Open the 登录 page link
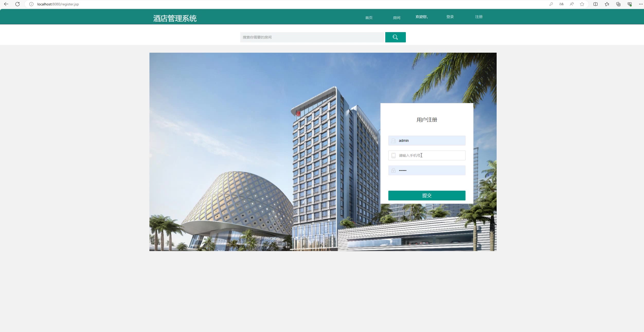The width and height of the screenshot is (644, 332). coord(450,17)
